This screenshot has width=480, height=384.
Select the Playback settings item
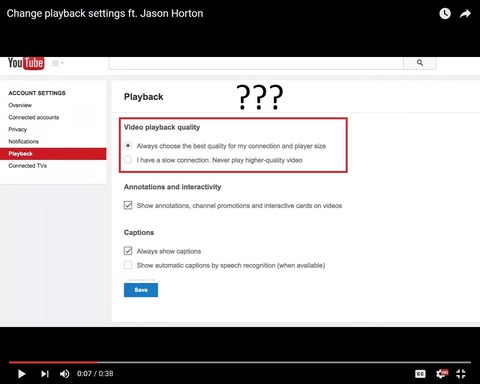pos(53,154)
